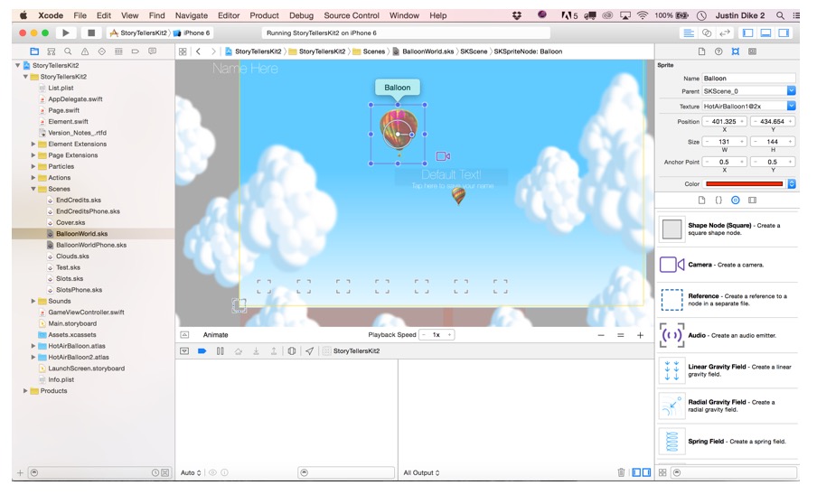Clear console with the trash icon
Image resolution: width=817 pixels, height=504 pixels.
pyautogui.click(x=621, y=472)
